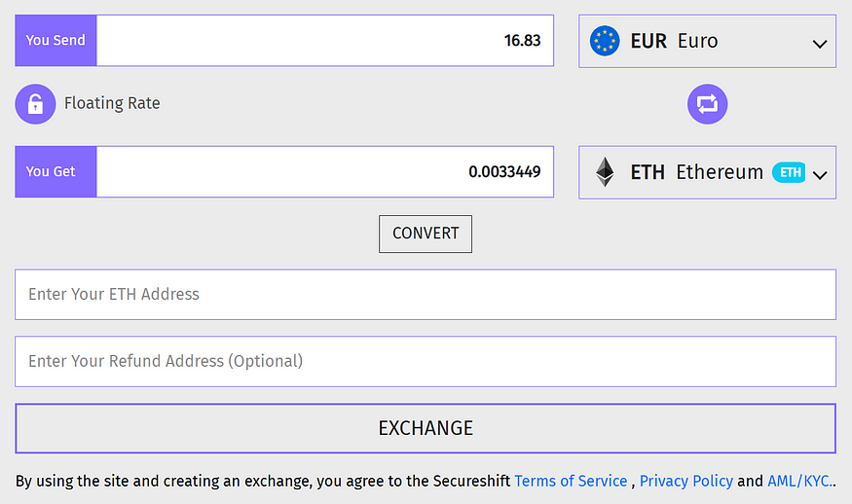Expand the ETH Ethereum currency chevron
The image size is (852, 504).
[x=819, y=175]
